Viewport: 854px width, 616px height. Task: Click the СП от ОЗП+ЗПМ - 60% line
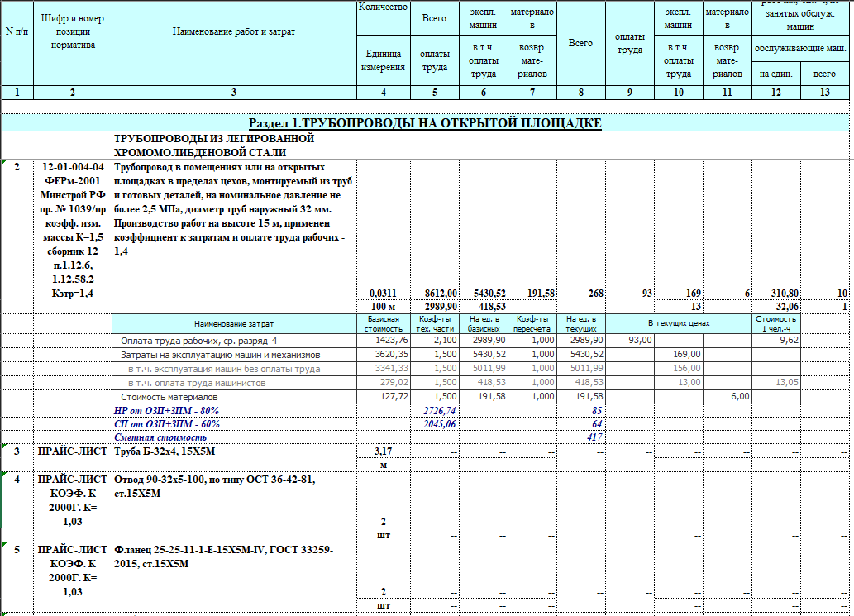pyautogui.click(x=167, y=423)
